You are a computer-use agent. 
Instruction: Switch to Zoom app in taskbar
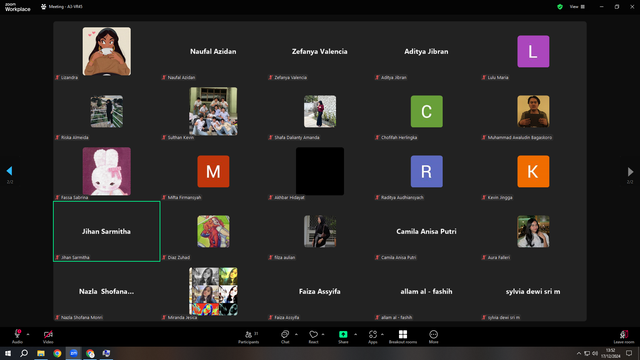coord(74,353)
